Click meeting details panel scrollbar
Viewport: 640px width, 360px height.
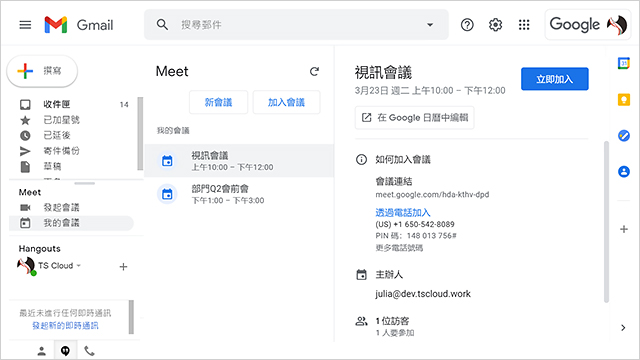click(x=607, y=222)
